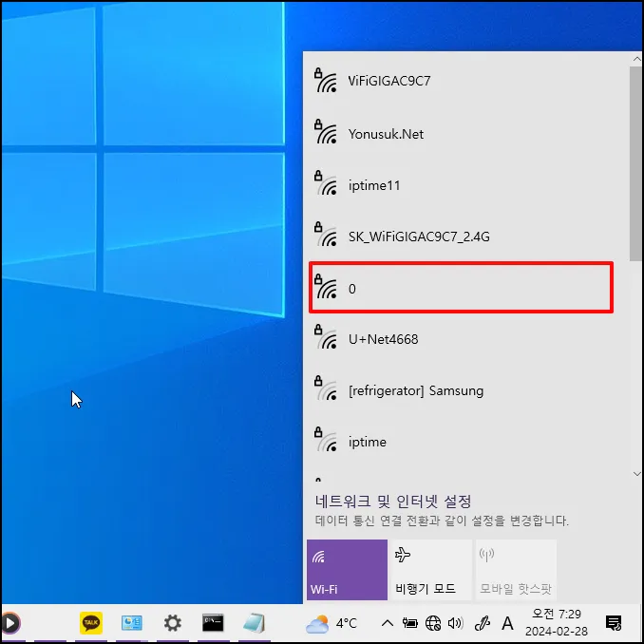Click the network list scrollbar thumb
The image size is (644, 644).
click(x=635, y=163)
